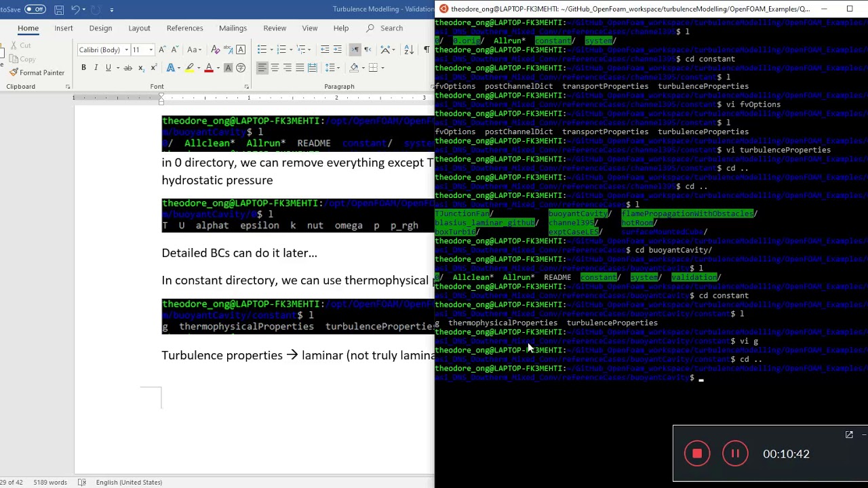This screenshot has height=488, width=868.
Task: Apply red font color
Action: tap(209, 68)
